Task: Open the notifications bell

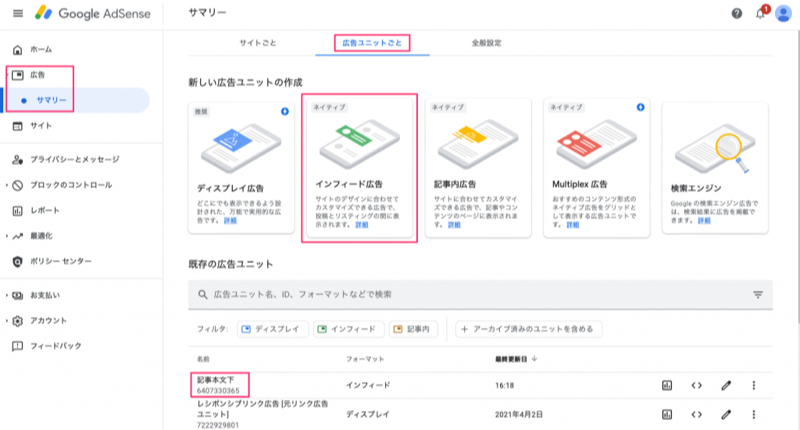Action: [760, 14]
